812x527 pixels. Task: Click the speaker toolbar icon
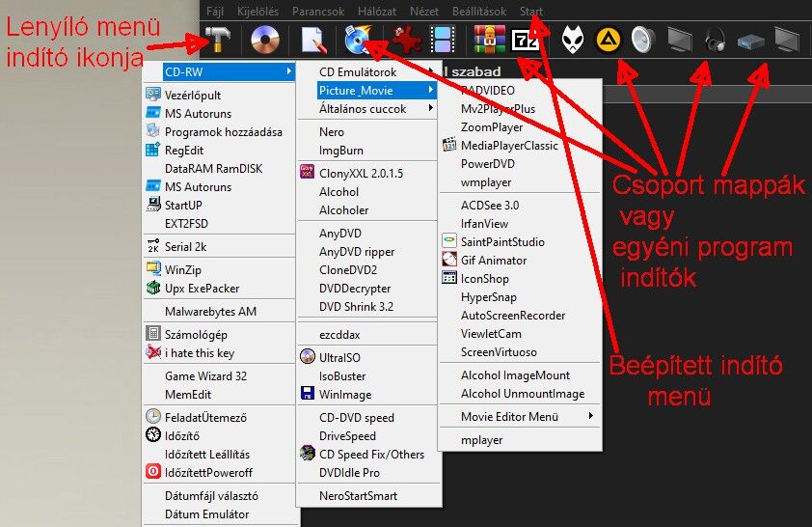(x=643, y=40)
